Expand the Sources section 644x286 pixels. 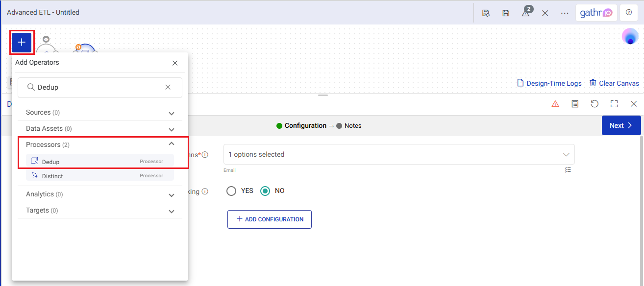(172, 113)
